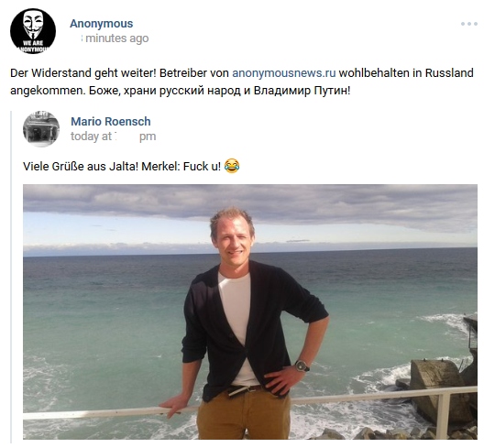Open the repost 'today at' timestamp
This screenshot has height=448, width=484.
point(114,137)
